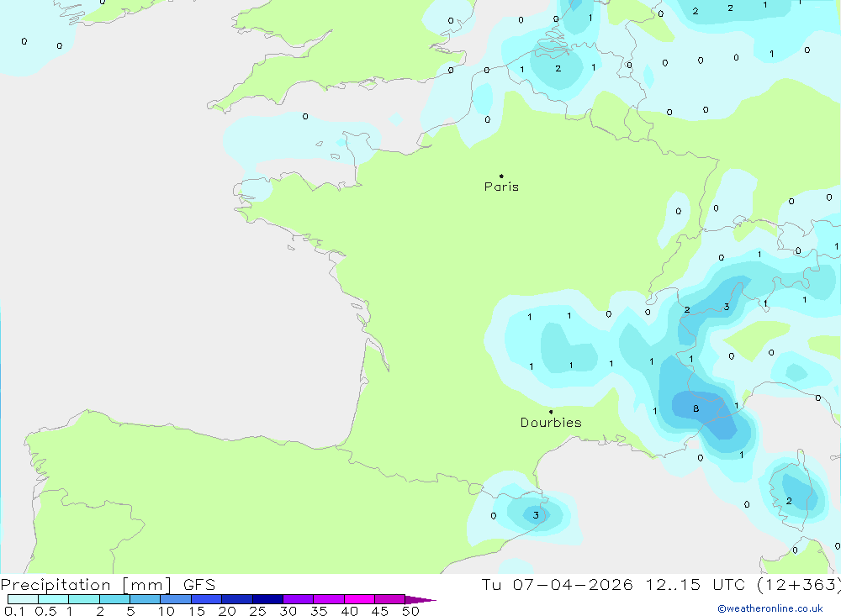Pick the 15–20 mm legend swatch
This screenshot has height=616, width=841.
coord(206,599)
